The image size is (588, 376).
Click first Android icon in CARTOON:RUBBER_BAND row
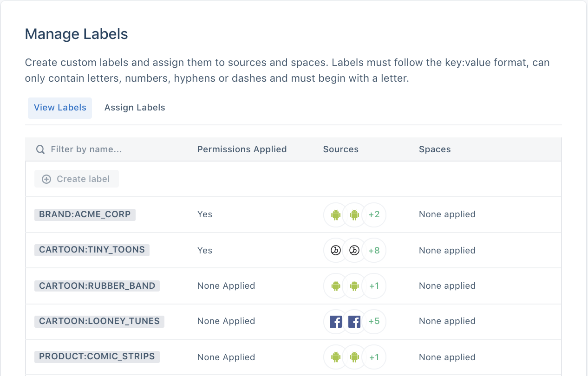(336, 286)
